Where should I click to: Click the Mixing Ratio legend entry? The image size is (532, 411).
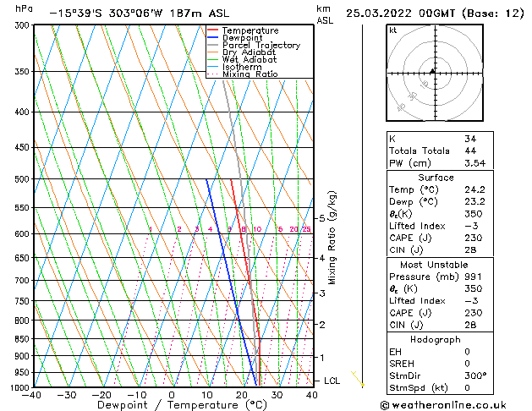[x=243, y=74]
